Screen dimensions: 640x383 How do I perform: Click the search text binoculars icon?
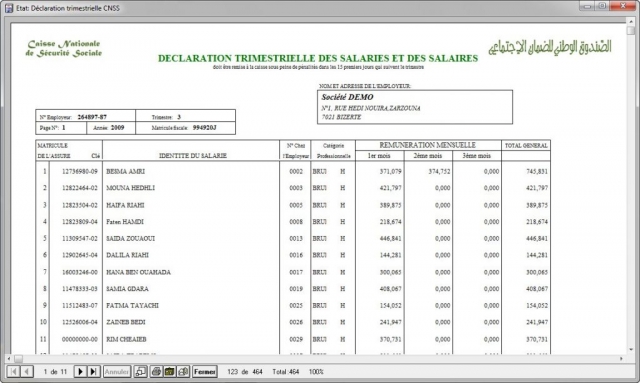[183, 372]
